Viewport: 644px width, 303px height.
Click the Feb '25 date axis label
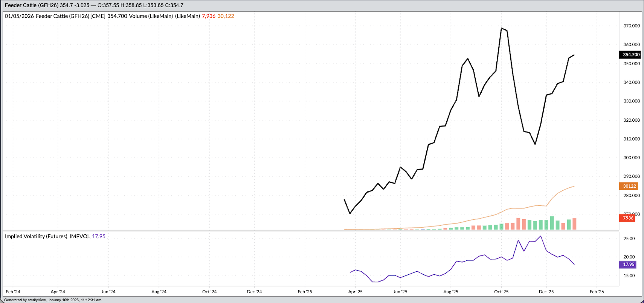305,292
